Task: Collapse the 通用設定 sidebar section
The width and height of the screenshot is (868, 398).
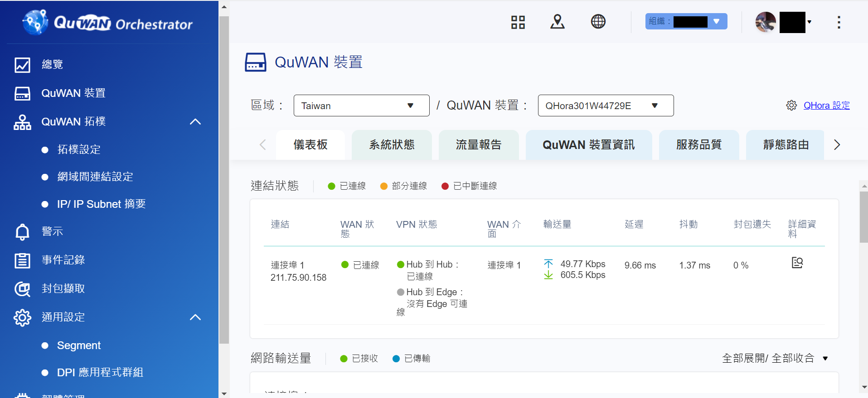Action: [x=195, y=317]
